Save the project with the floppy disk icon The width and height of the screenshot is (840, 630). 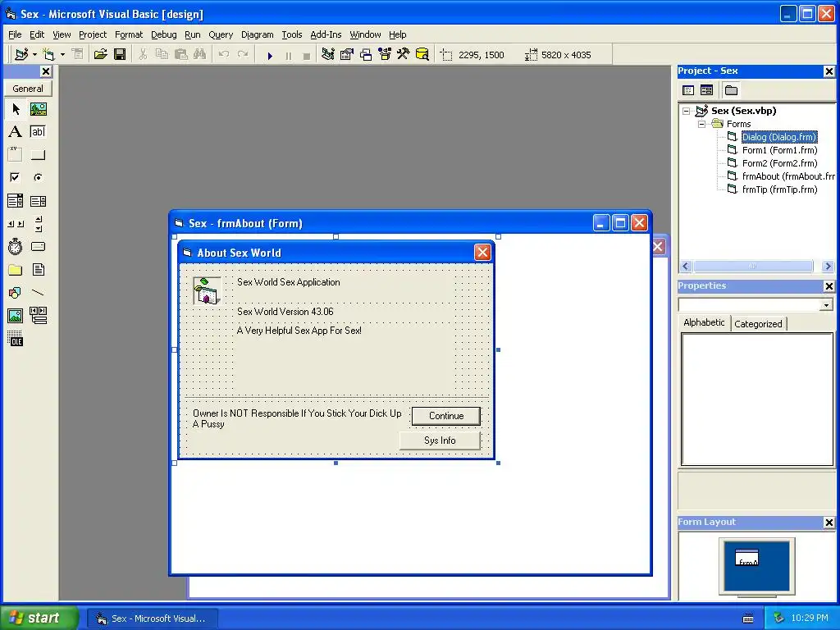tap(120, 55)
